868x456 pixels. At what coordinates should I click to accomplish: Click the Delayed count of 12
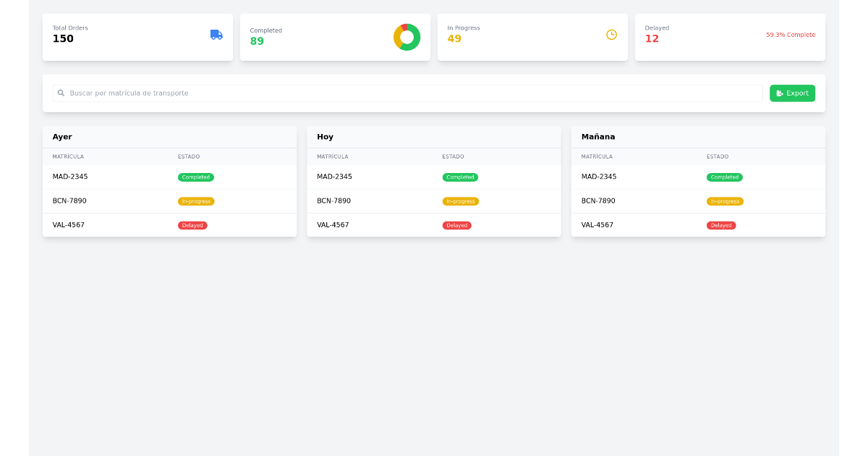650,38
